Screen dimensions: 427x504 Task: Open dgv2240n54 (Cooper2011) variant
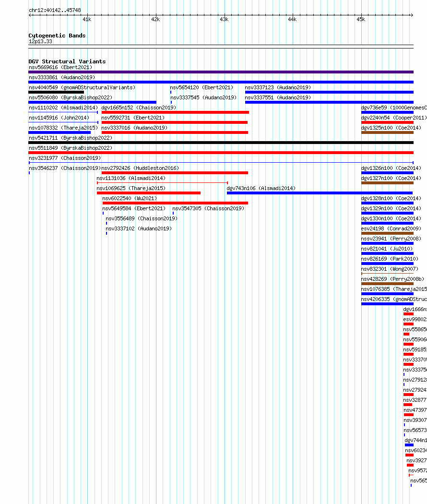[394, 118]
